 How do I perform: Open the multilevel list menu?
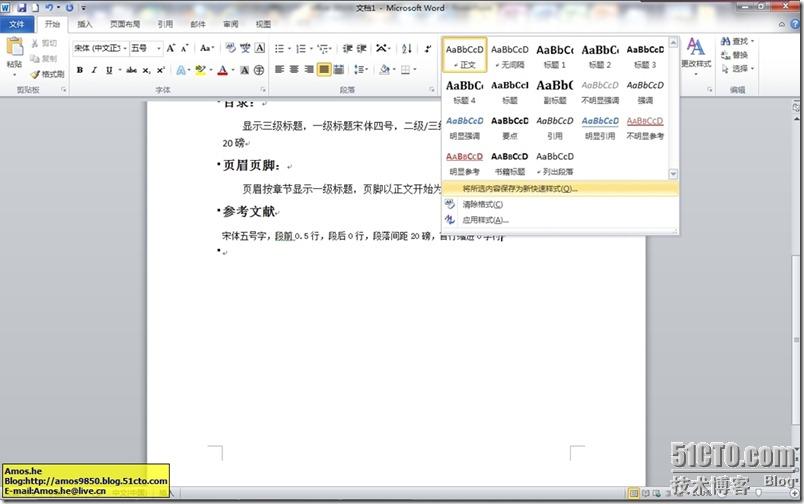(325, 49)
